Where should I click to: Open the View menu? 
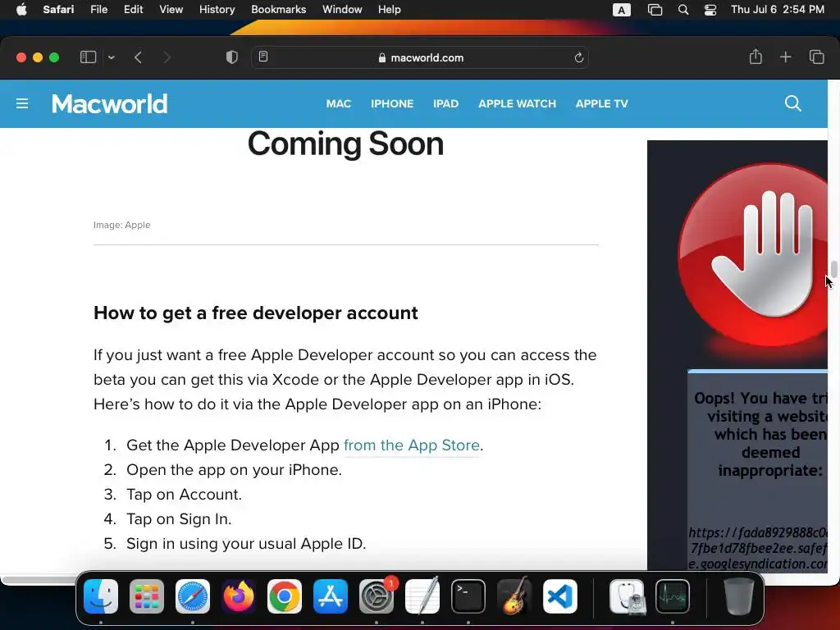(x=171, y=10)
